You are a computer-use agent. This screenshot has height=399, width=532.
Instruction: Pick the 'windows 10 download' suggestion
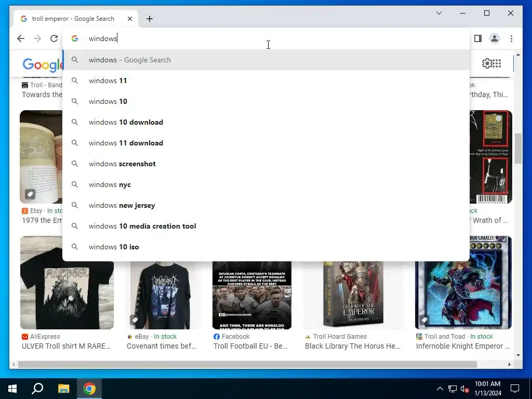pos(266,122)
